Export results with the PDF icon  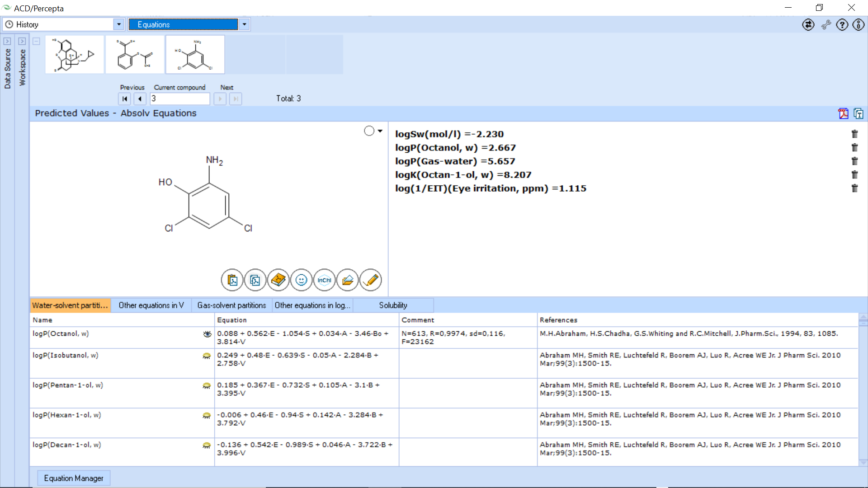(843, 113)
